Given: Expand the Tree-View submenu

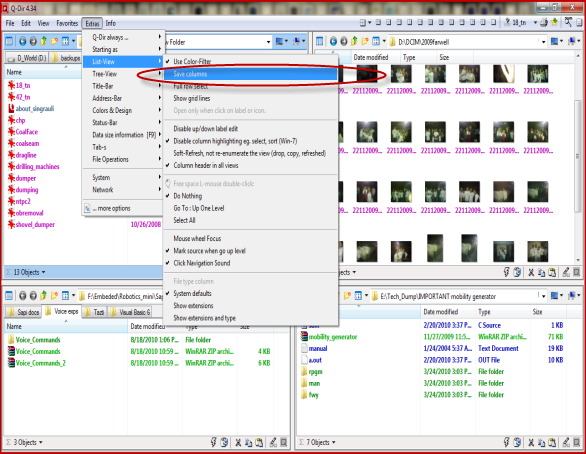Looking at the screenshot, I should coord(123,74).
